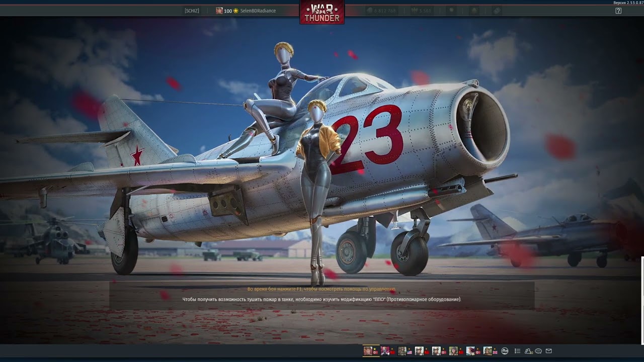Click the yellow F1 help hint text
644x362 pixels.
321,289
